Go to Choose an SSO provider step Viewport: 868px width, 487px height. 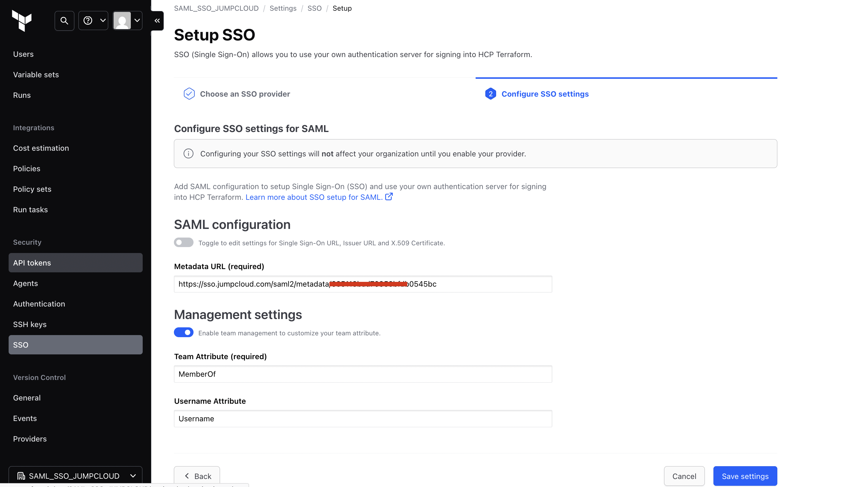[245, 94]
